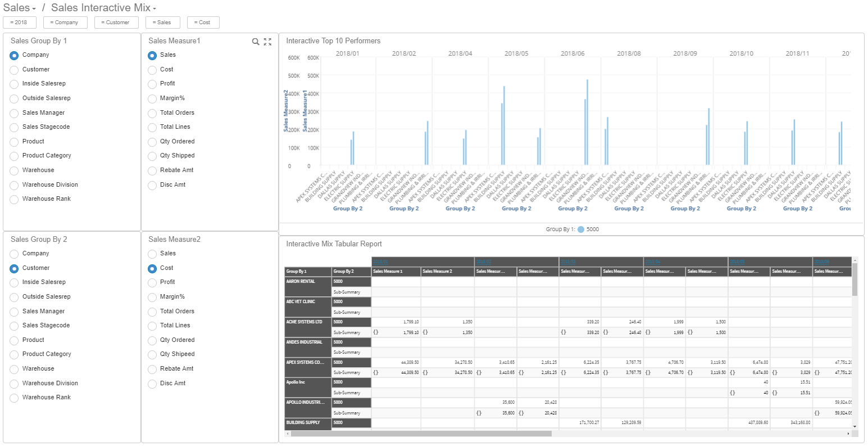Open the blue 2018/01 column header link
Viewport: 868px width, 446px height.
click(380, 262)
